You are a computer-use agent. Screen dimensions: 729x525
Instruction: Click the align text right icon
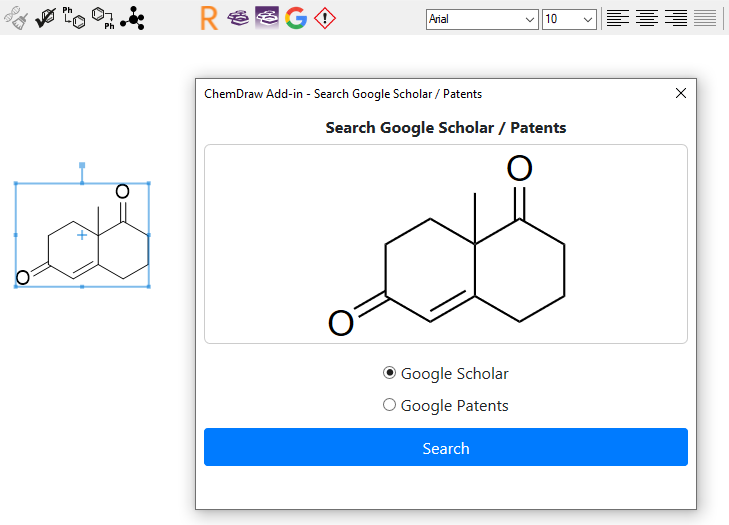click(676, 19)
